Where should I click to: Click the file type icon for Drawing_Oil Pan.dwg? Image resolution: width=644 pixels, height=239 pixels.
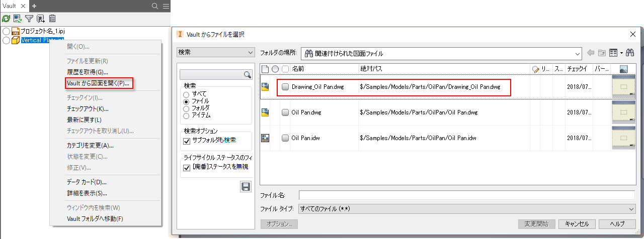[x=265, y=87]
